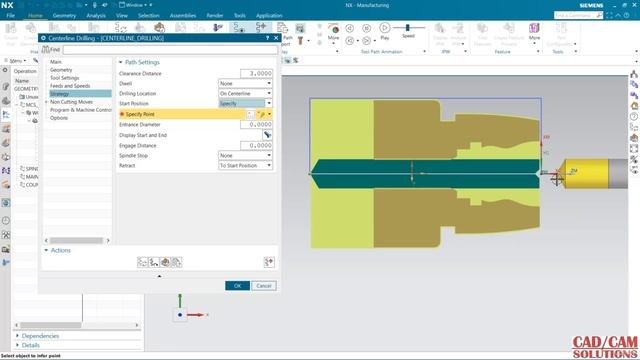Click the far-right icon in the Actions section
Viewport: 640px width, 360px height.
click(269, 262)
